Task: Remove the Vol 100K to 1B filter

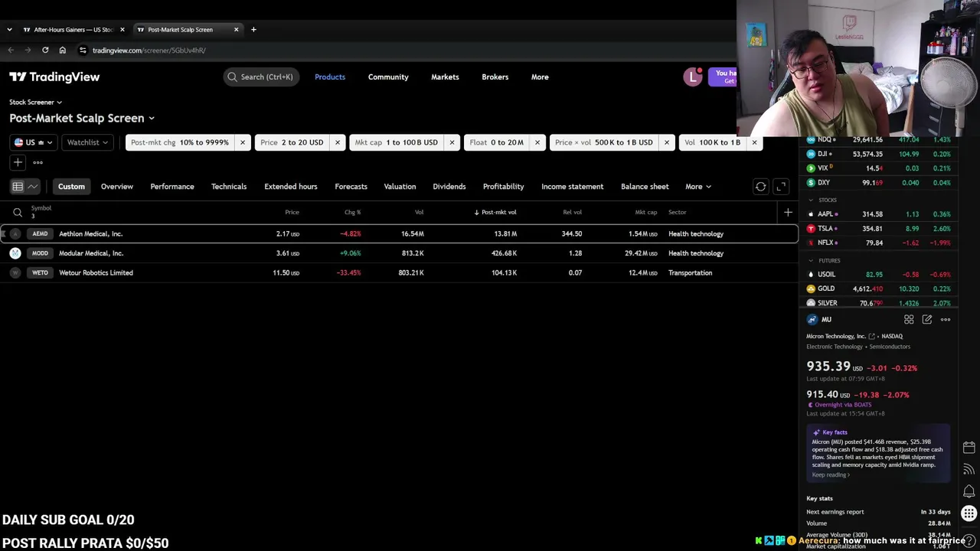Action: (754, 142)
